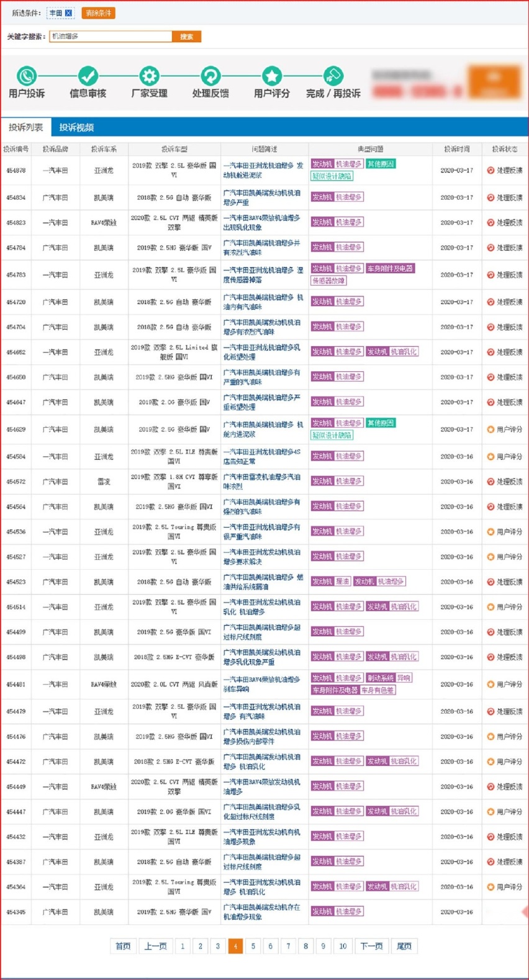This screenshot has height=980, width=529.
Task: Click 用户评分 status icon for complaint 454514
Action: [x=491, y=607]
